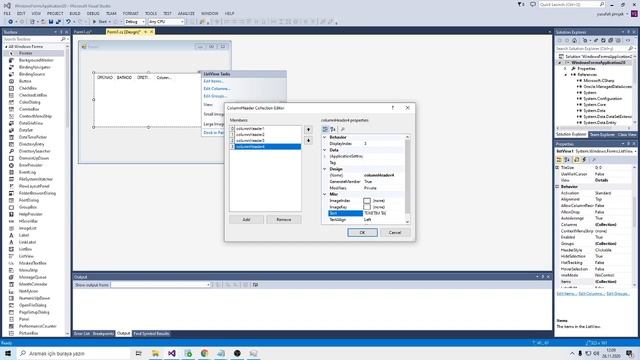Image resolution: width=640 pixels, height=360 pixels.
Task: Click Undo icon in main toolbar
Action: point(68,22)
